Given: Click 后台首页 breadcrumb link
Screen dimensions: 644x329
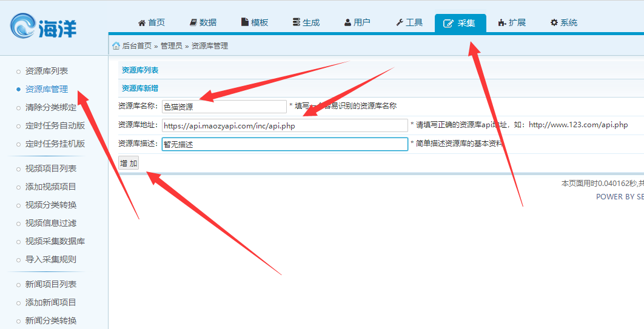Looking at the screenshot, I should 137,46.
